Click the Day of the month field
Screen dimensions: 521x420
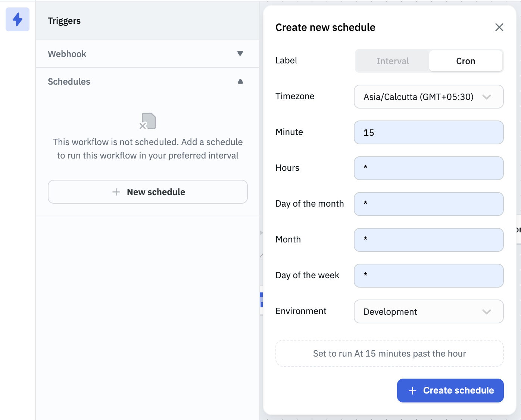pos(428,204)
